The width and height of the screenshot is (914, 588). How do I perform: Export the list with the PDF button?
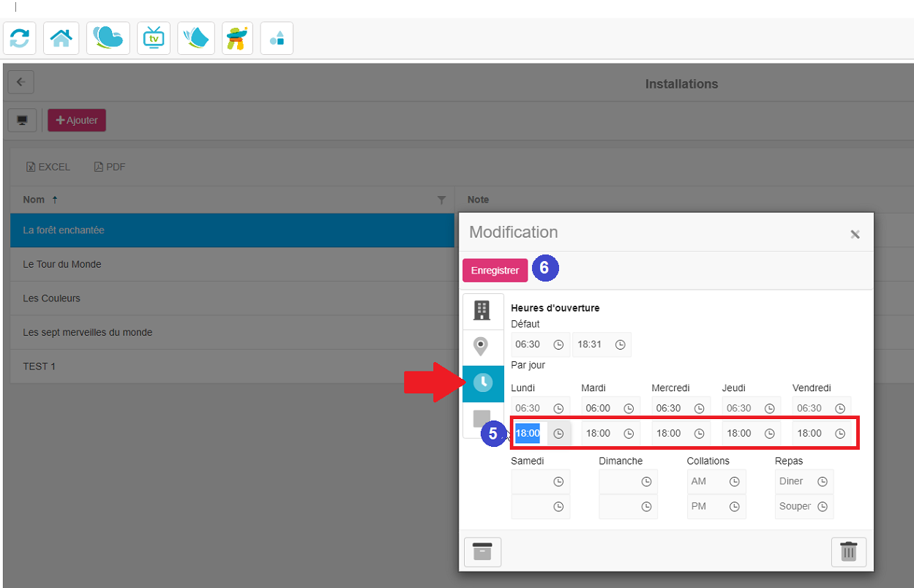[x=110, y=167]
